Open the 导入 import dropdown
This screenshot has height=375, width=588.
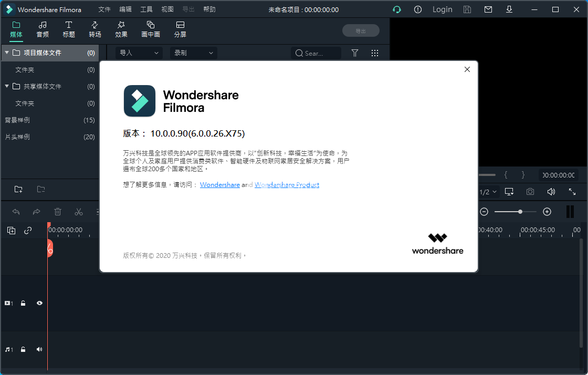click(139, 53)
